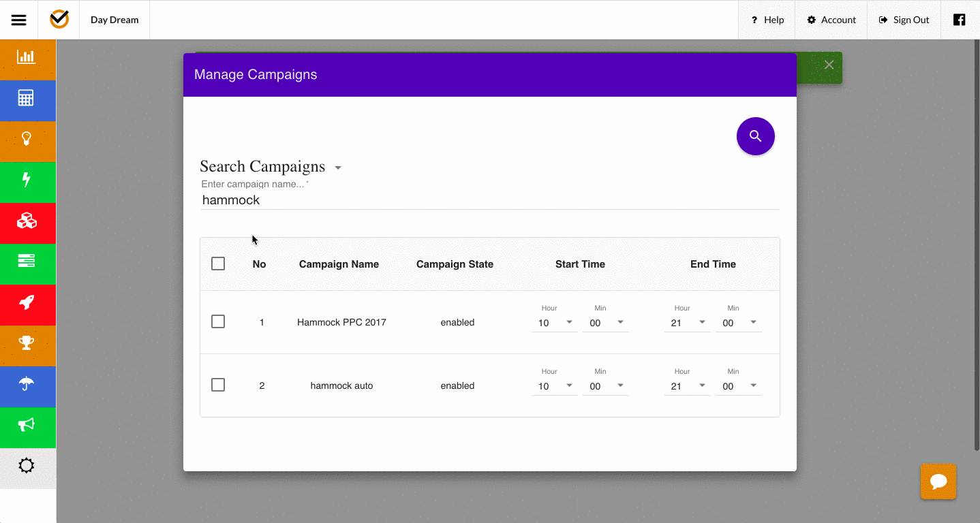Viewport: 980px width, 523px height.
Task: Select the hammock auto campaign name
Action: [341, 386]
